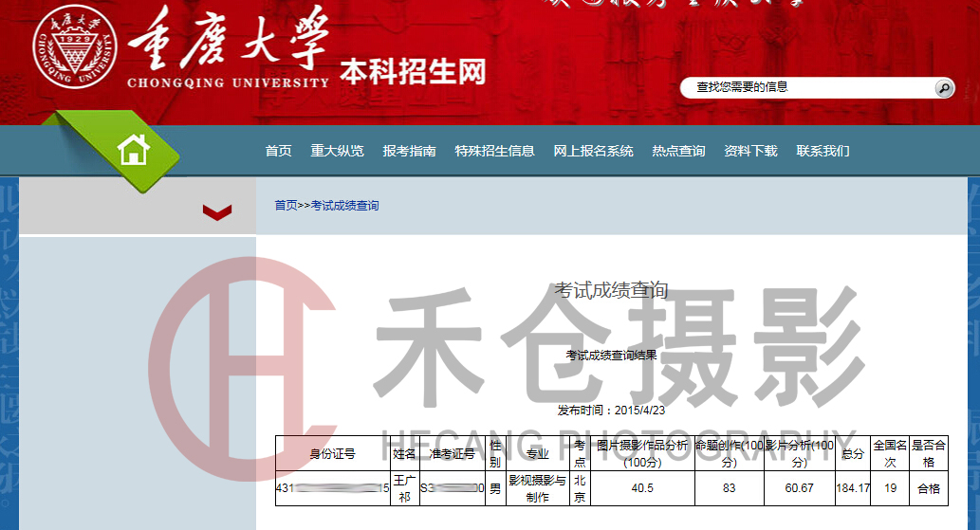The image size is (980, 530).
Task: Open the 特殊招生信息 menu item
Action: tap(494, 151)
